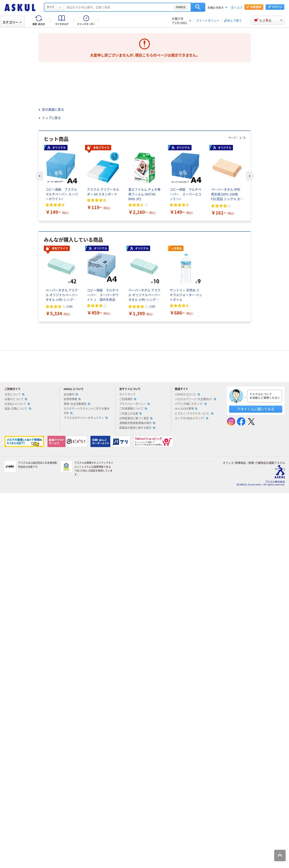Viewport: 289px width, 868px height.
Task: Open the 投資家情報 footer link
Action: tap(70, 399)
